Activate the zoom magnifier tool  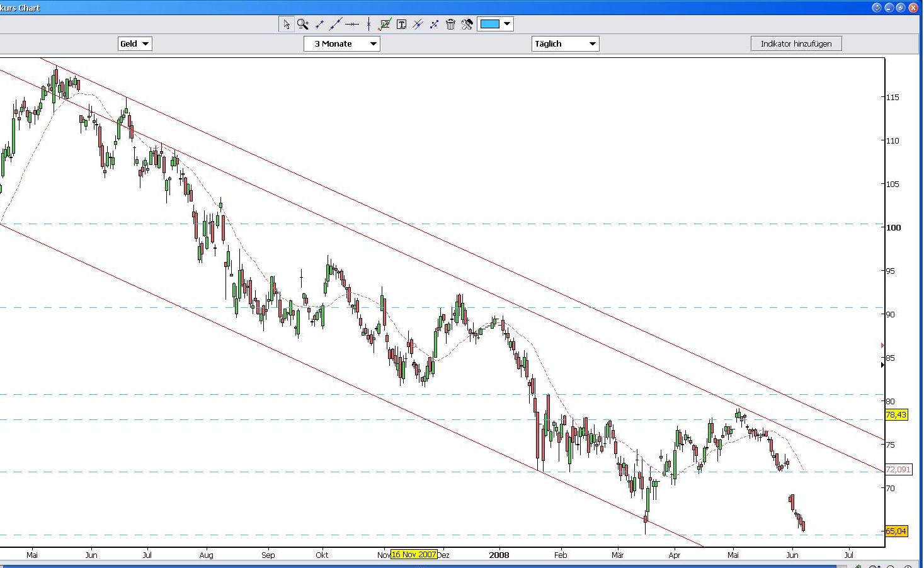[x=303, y=25]
